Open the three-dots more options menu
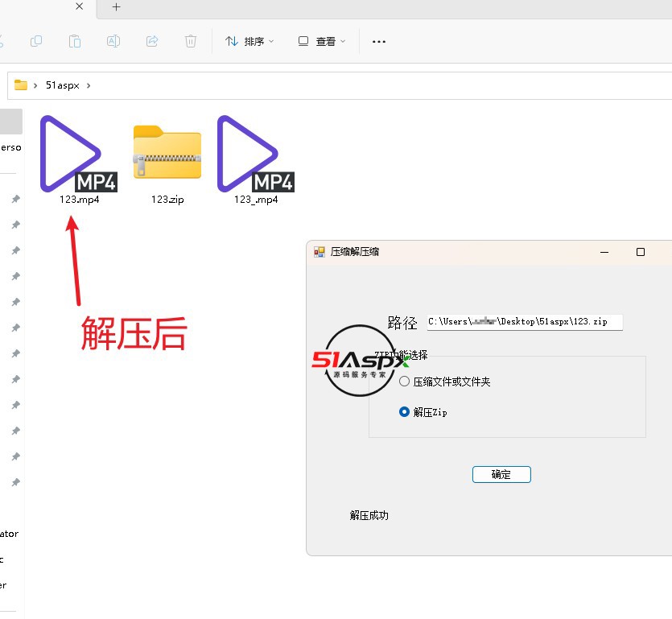The width and height of the screenshot is (672, 619). (x=379, y=42)
